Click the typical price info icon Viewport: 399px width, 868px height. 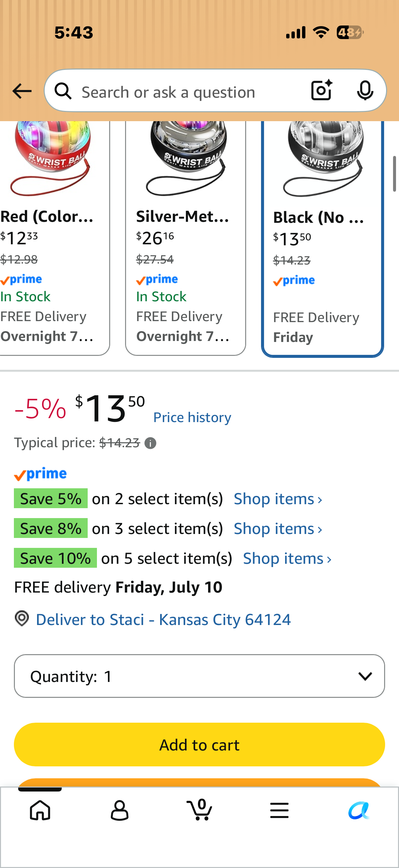pos(150,443)
